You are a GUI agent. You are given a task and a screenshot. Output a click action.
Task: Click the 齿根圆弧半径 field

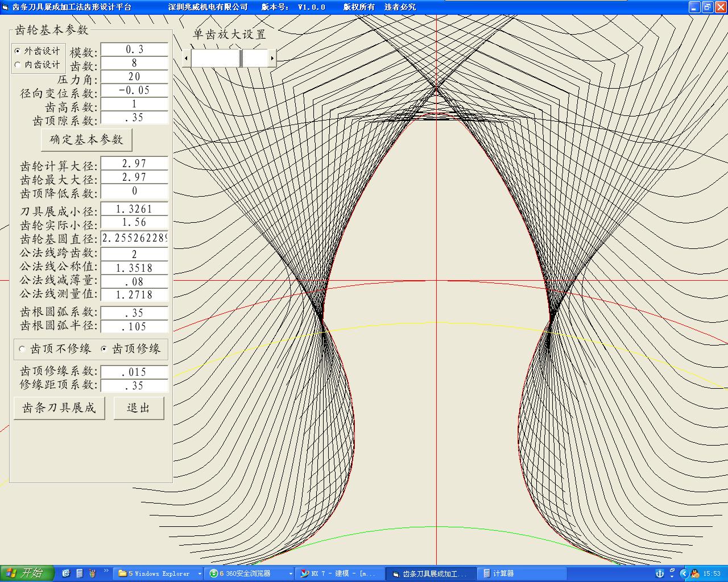pyautogui.click(x=134, y=326)
